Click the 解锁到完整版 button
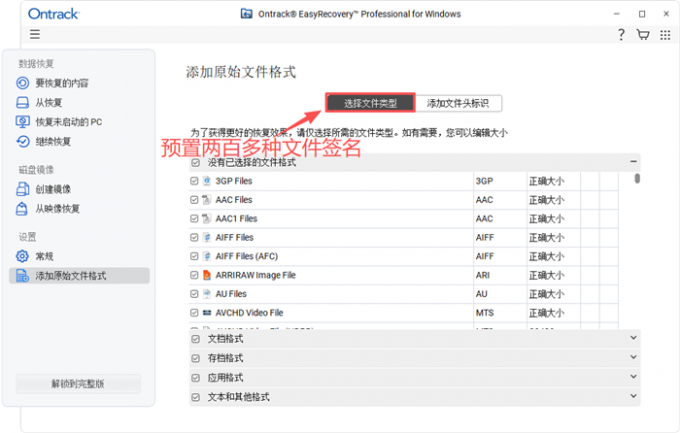 click(78, 384)
